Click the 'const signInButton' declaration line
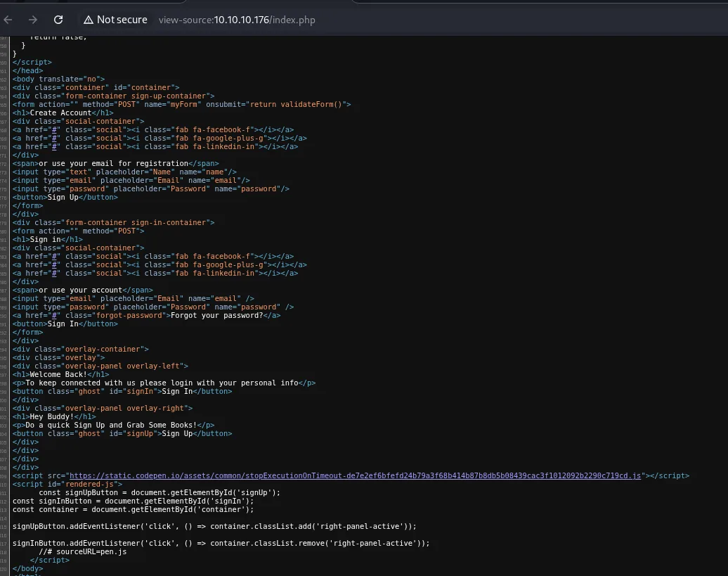Image resolution: width=728 pixels, height=576 pixels. coord(134,501)
